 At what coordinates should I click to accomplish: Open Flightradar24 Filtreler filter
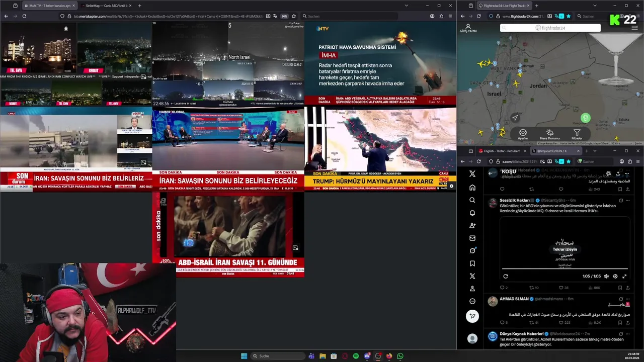tap(577, 134)
